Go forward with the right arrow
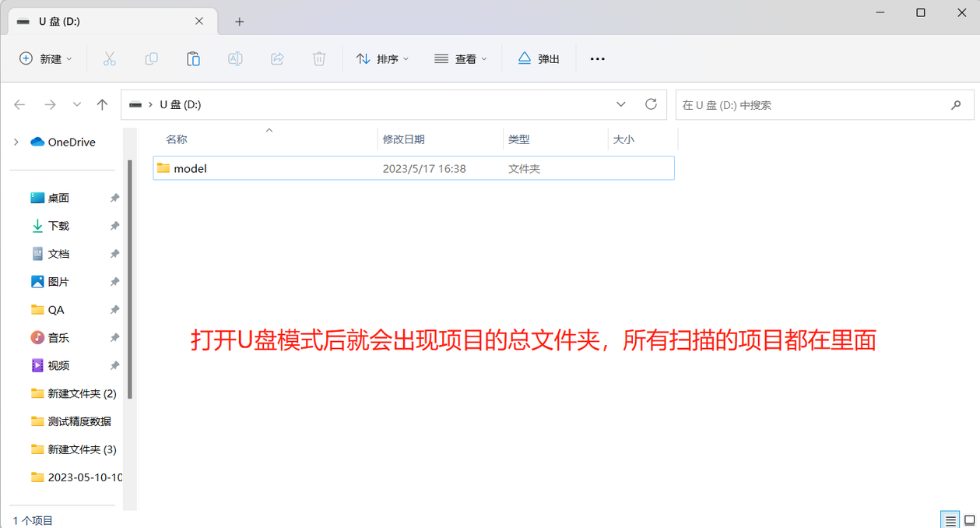 50,104
